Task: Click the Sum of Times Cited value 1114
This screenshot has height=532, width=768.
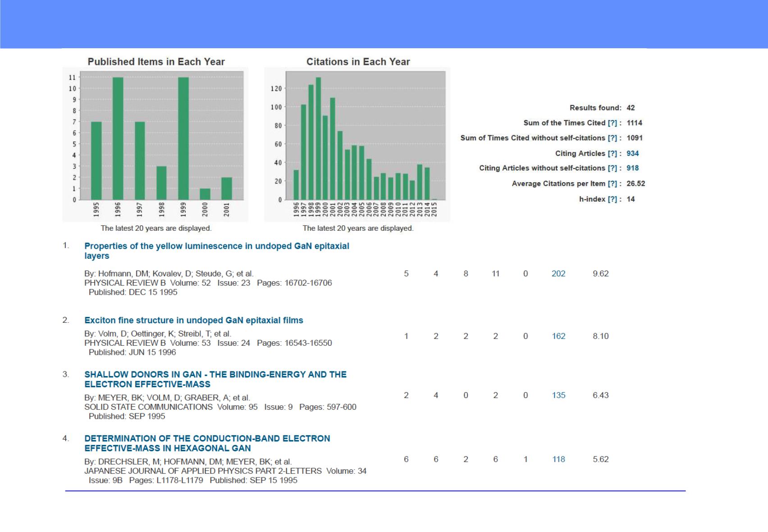Action: (x=634, y=123)
